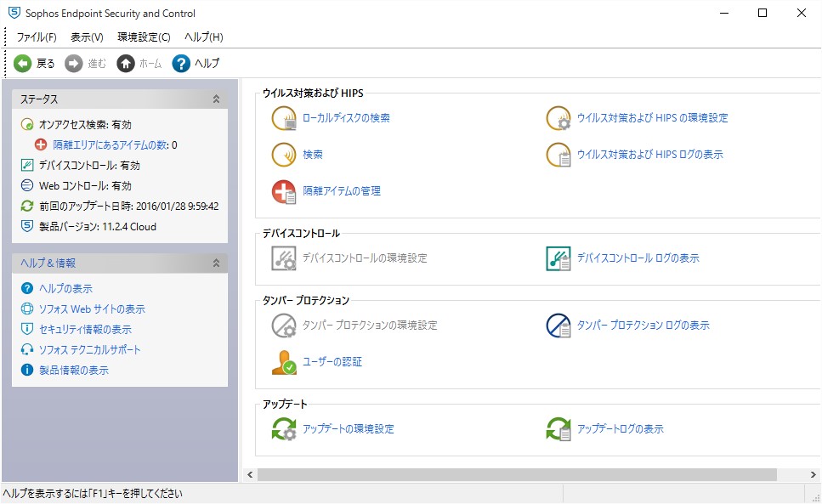Click the 検索 scan icon
The width and height of the screenshot is (822, 504).
tap(284, 155)
